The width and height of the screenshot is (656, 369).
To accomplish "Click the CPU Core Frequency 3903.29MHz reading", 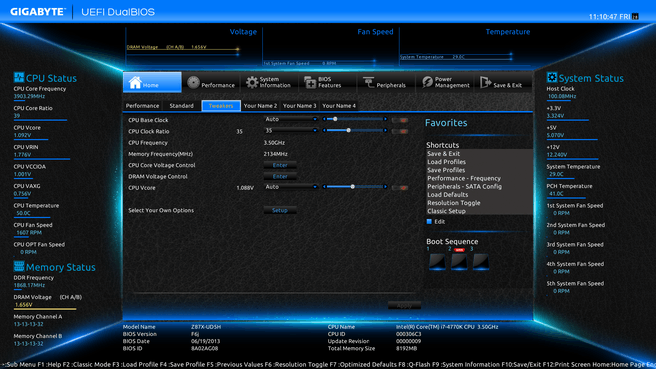I will (x=29, y=96).
